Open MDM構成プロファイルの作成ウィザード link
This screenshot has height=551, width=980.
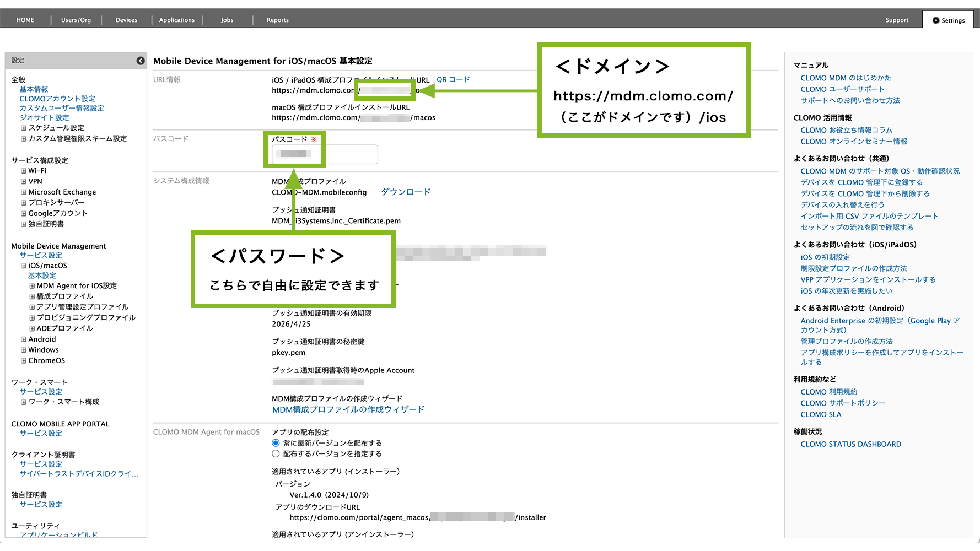[348, 409]
